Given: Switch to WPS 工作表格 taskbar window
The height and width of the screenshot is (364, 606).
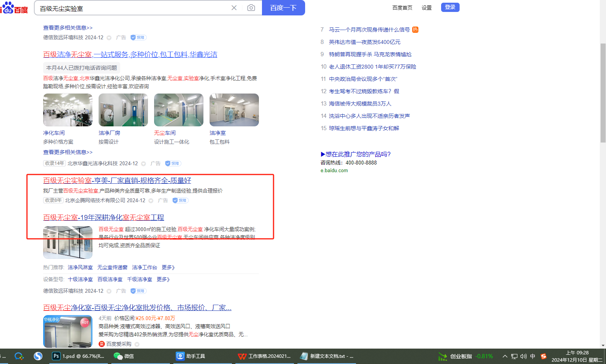Looking at the screenshot, I should coord(264,356).
